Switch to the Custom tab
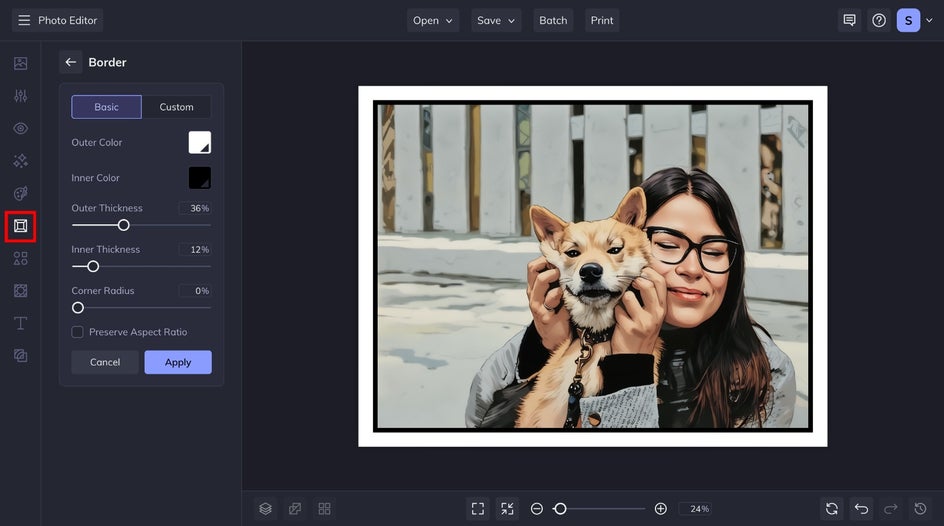Viewport: 944px width, 526px height. (176, 107)
